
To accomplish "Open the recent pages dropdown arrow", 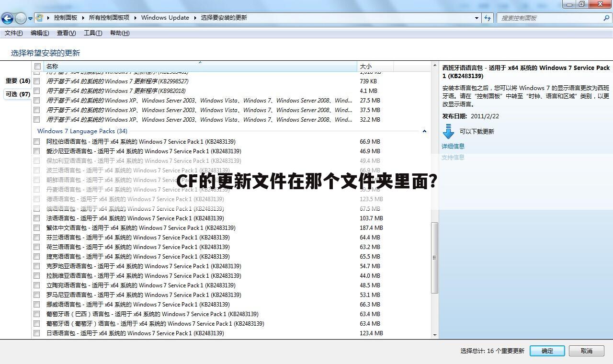I will click(30, 19).
